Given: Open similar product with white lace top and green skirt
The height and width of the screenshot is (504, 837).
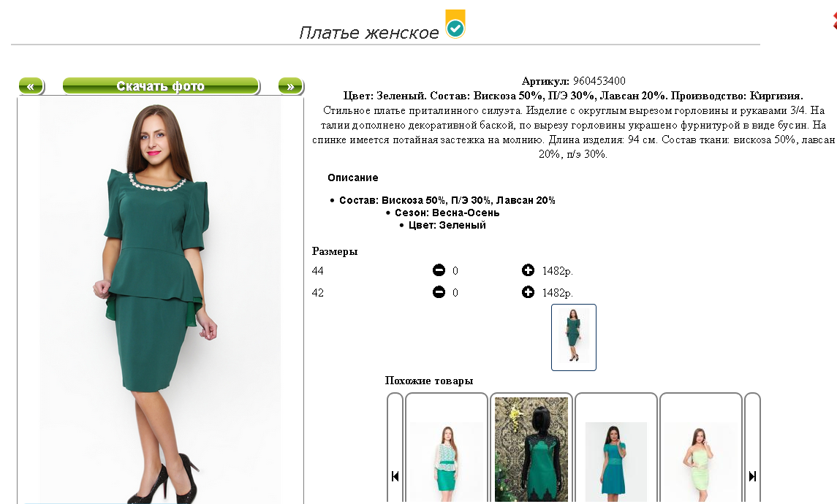Looking at the screenshot, I should 446,462.
